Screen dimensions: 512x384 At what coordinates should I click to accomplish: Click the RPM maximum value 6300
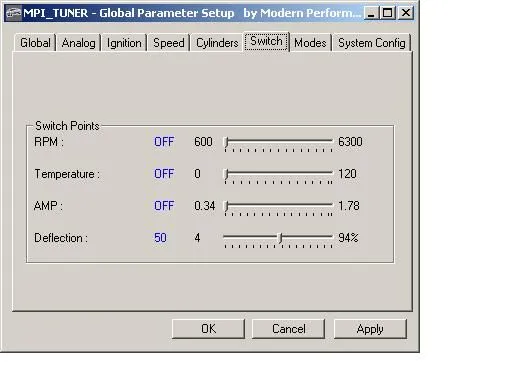click(x=350, y=142)
